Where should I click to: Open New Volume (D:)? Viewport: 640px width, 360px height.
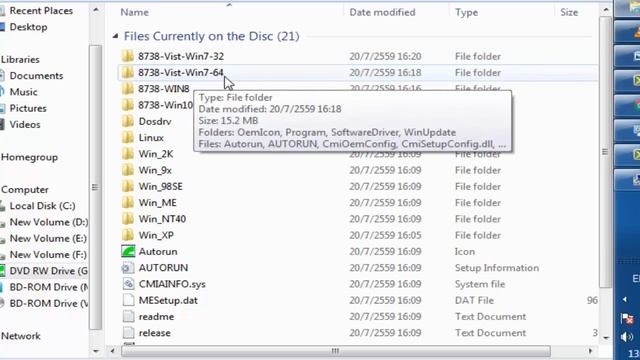(49, 222)
